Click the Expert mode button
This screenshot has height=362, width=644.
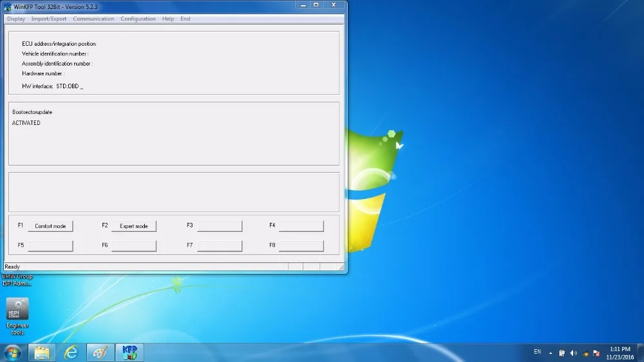pos(134,226)
